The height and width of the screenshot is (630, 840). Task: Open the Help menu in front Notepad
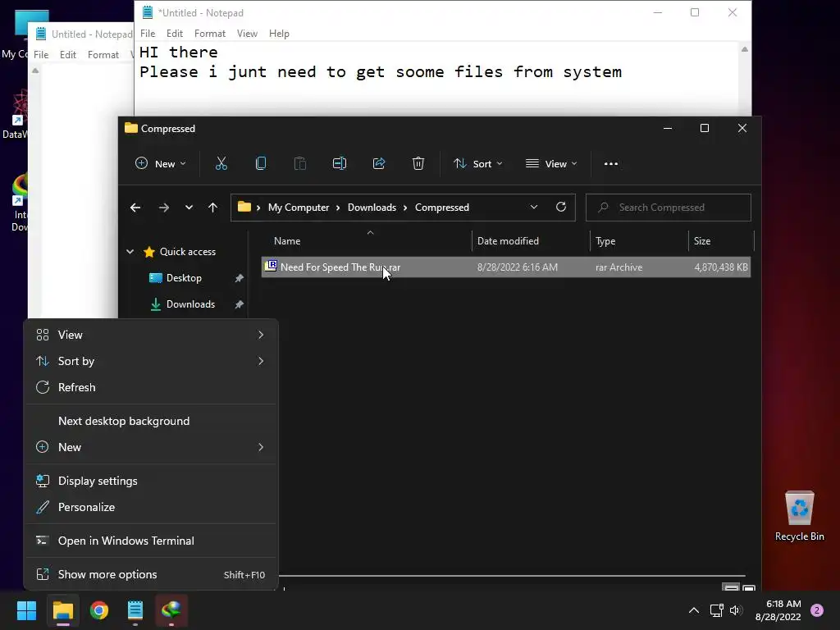pyautogui.click(x=279, y=33)
